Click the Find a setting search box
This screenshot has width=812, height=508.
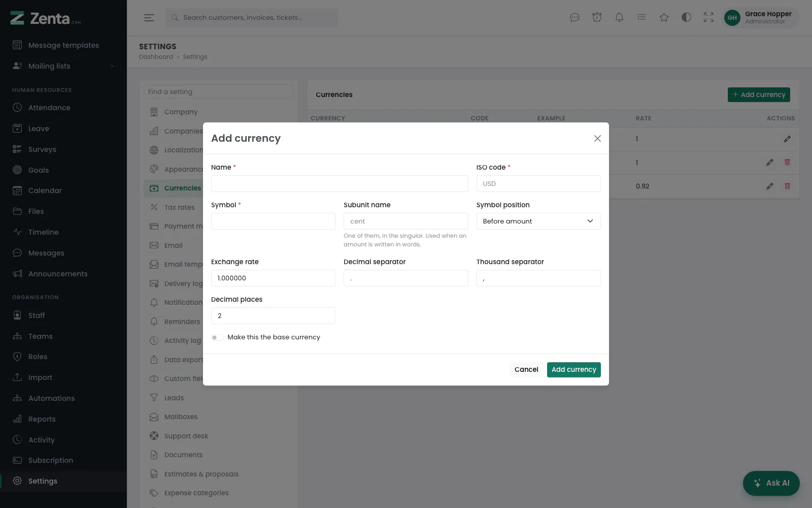(218, 92)
